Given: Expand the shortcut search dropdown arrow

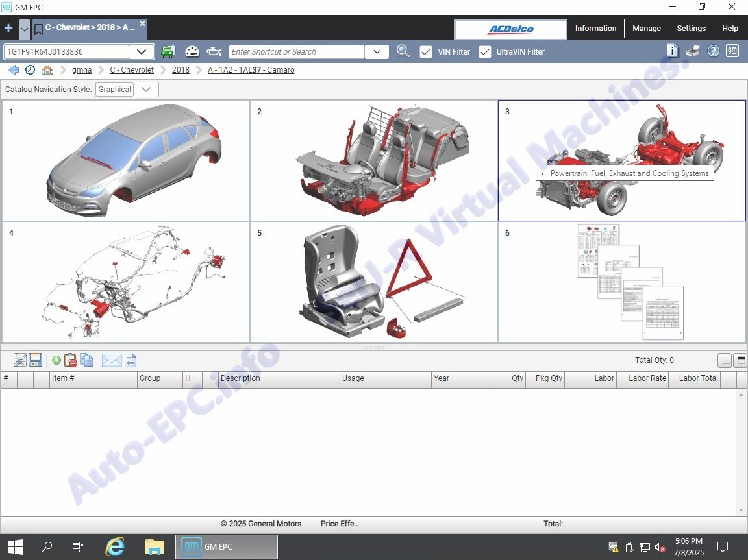Looking at the screenshot, I should (x=377, y=52).
